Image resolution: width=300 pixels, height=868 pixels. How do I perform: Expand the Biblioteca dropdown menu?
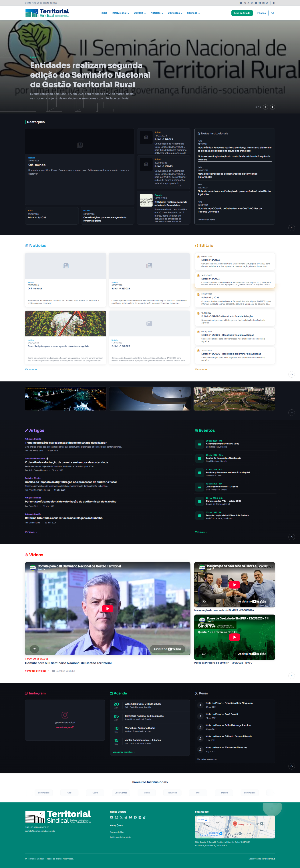coord(175,13)
